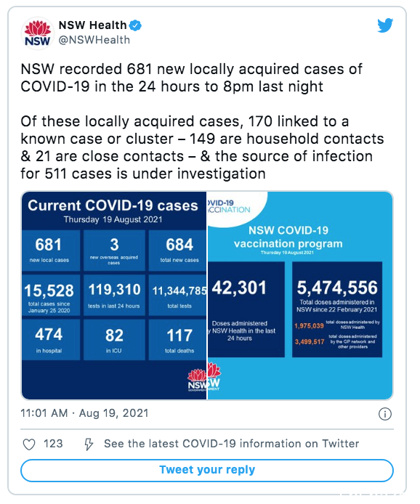Open the Current COVID-19 cases image

[x=114, y=296]
